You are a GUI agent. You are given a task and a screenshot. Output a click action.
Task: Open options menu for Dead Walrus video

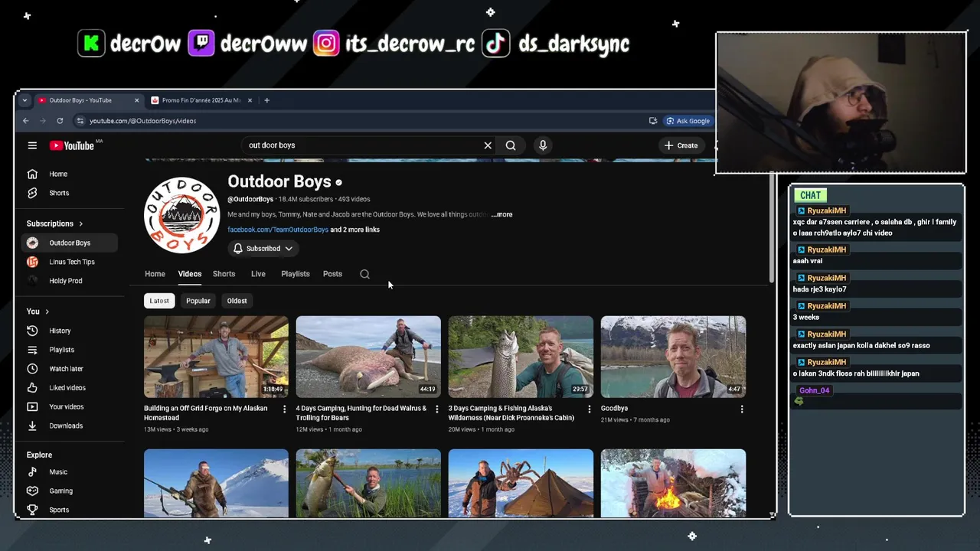click(x=436, y=409)
